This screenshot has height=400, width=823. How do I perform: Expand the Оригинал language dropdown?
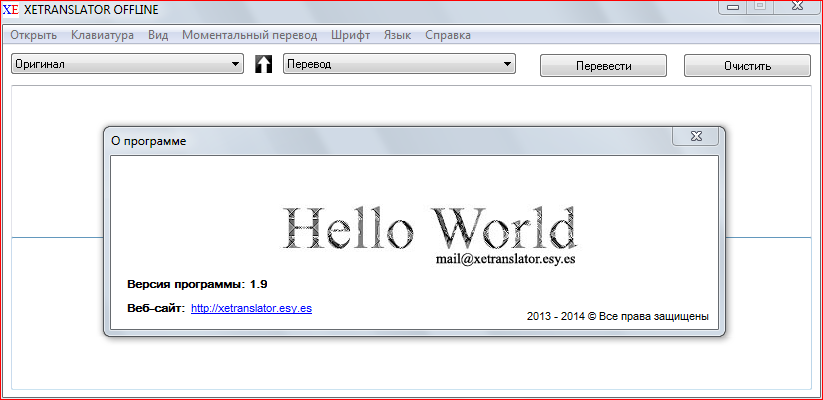pyautogui.click(x=127, y=64)
